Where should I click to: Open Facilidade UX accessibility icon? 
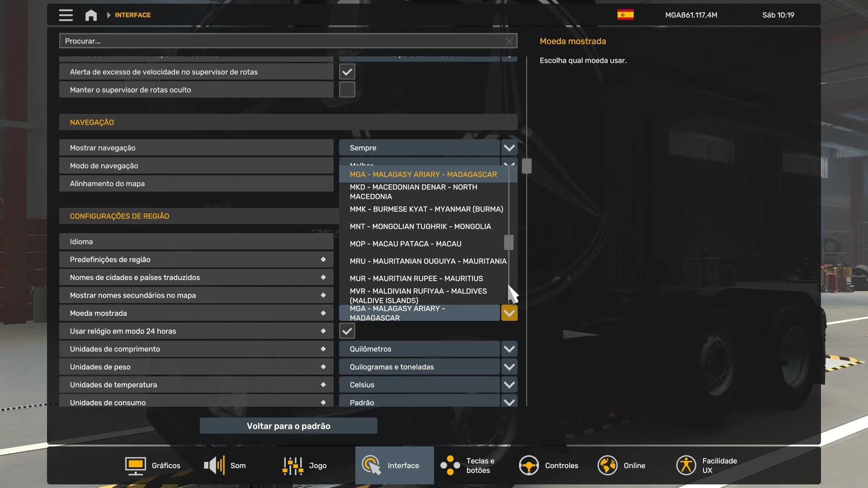(686, 465)
